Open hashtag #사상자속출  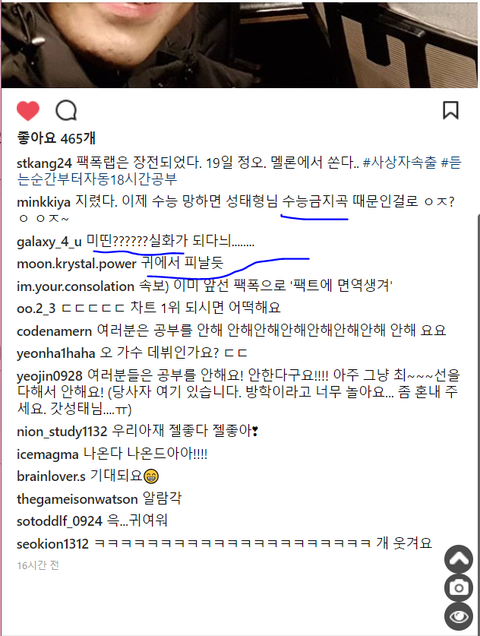click(400, 163)
